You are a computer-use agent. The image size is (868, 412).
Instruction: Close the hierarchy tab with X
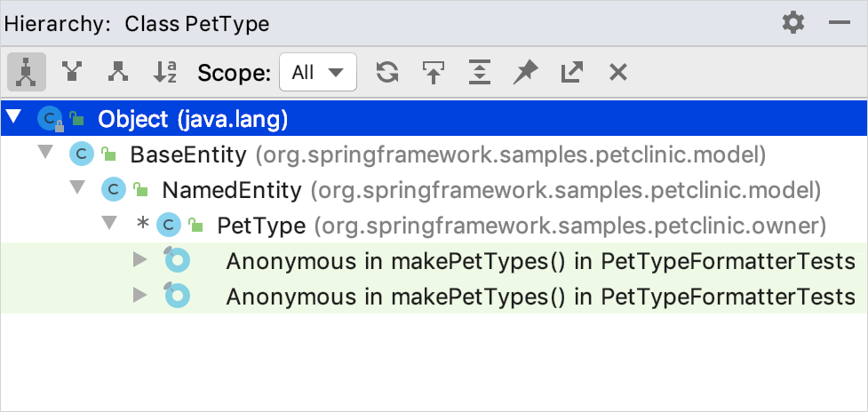[618, 73]
